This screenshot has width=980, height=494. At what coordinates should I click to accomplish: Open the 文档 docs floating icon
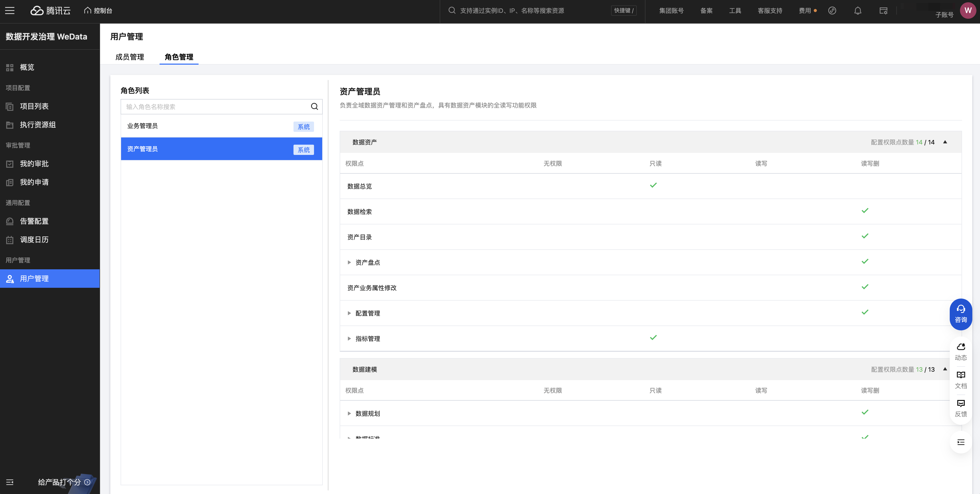click(961, 380)
